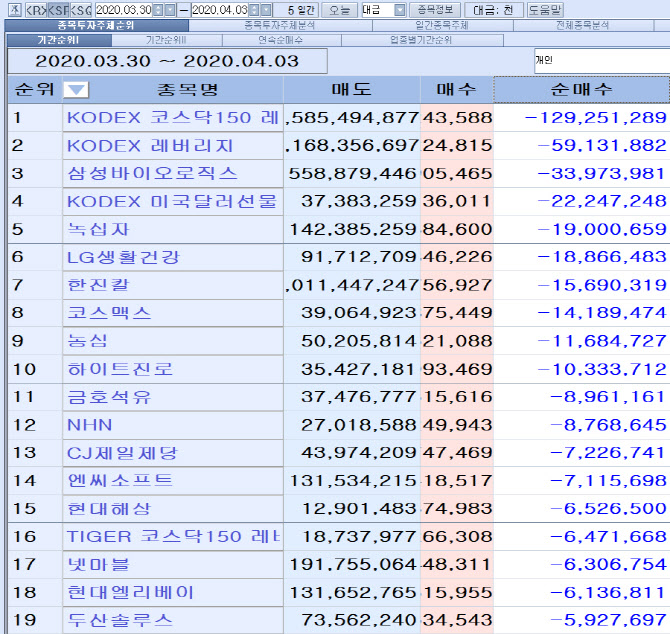This screenshot has width=670, height=634.
Task: Switch to the 종목투자주체순위 tab
Action: (x=97, y=25)
